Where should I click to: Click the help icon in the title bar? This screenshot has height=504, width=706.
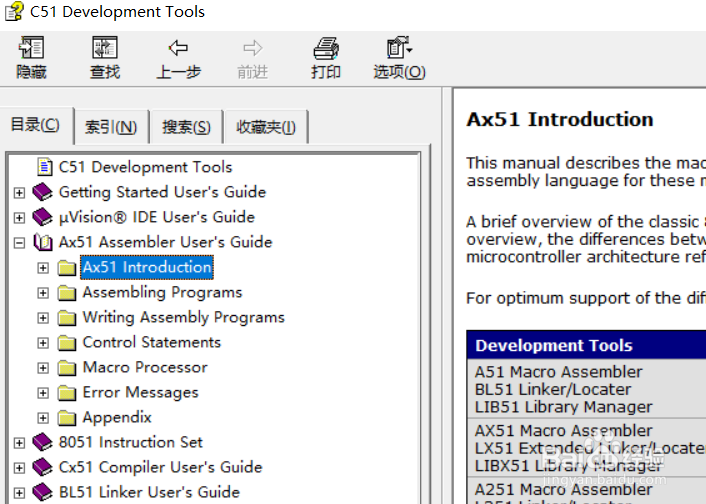pyautogui.click(x=14, y=11)
